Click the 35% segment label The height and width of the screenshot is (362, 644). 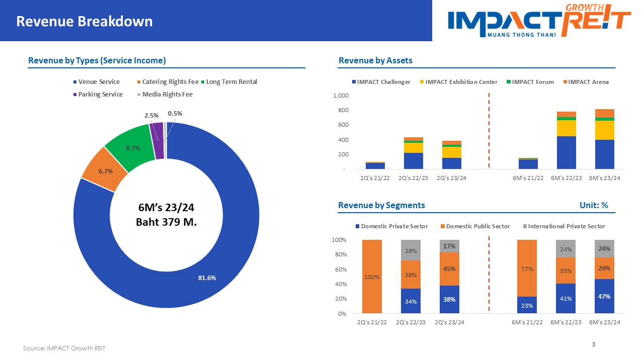pos(566,271)
